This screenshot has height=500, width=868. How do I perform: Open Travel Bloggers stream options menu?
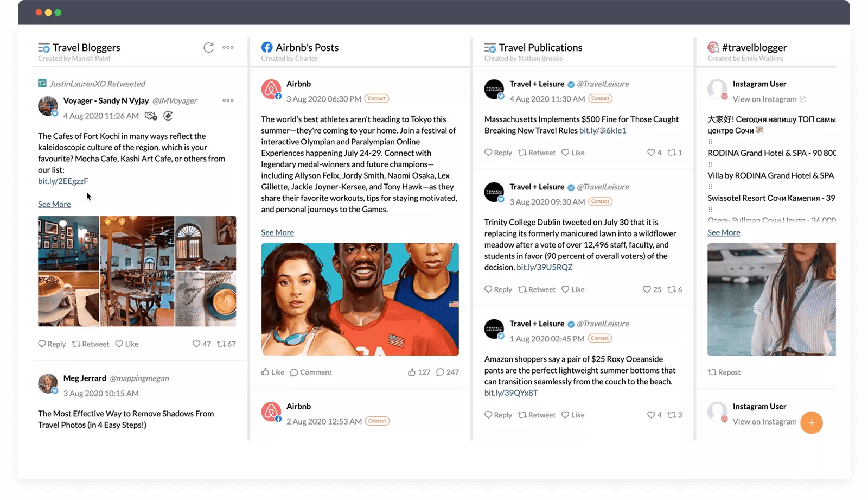pyautogui.click(x=228, y=47)
